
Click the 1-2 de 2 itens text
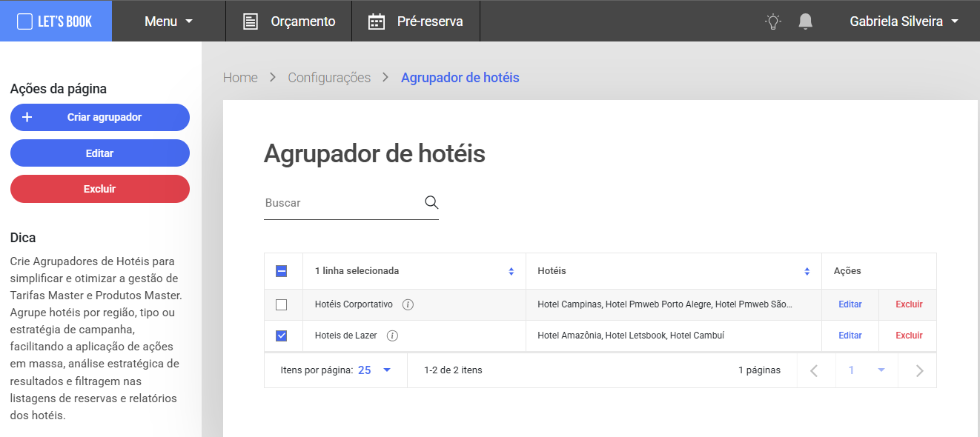tap(453, 370)
